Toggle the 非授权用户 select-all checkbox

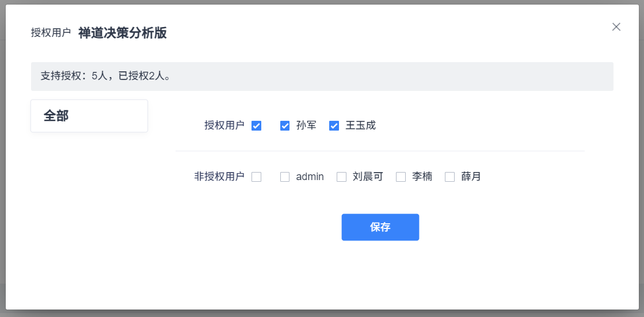[x=257, y=177]
